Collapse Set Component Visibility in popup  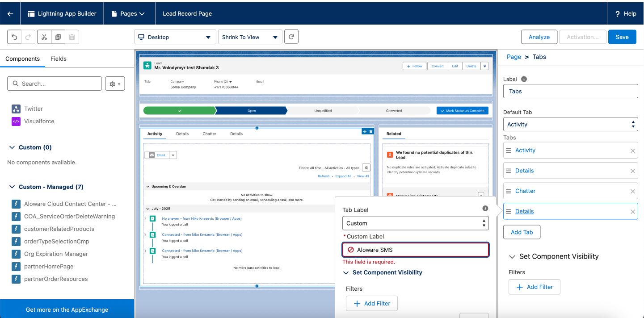pyautogui.click(x=346, y=272)
